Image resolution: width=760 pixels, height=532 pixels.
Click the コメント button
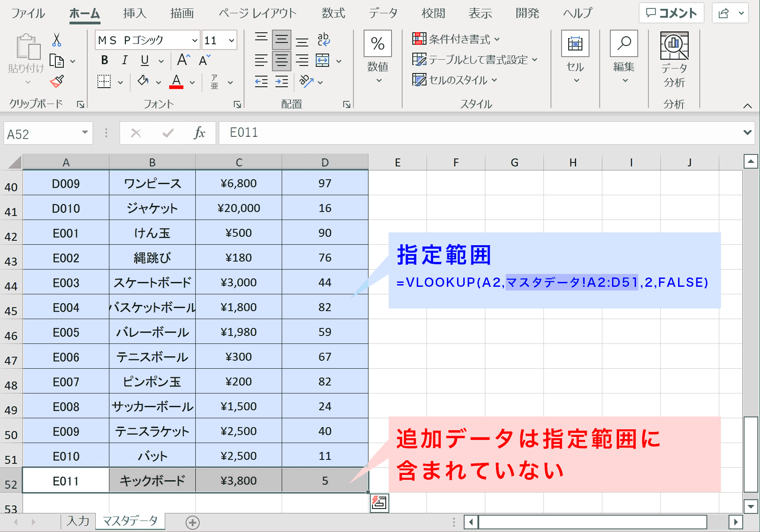pyautogui.click(x=671, y=13)
